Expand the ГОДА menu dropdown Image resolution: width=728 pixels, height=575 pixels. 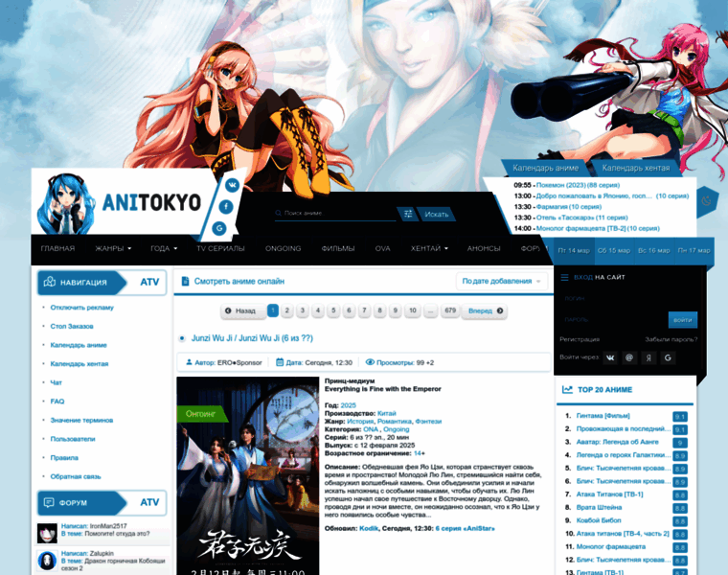(x=164, y=248)
